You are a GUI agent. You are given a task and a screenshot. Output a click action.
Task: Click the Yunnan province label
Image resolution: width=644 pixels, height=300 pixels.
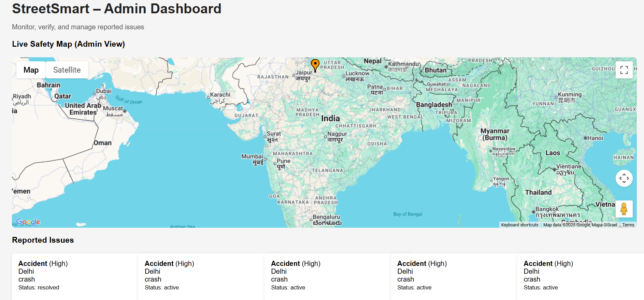[x=543, y=104]
